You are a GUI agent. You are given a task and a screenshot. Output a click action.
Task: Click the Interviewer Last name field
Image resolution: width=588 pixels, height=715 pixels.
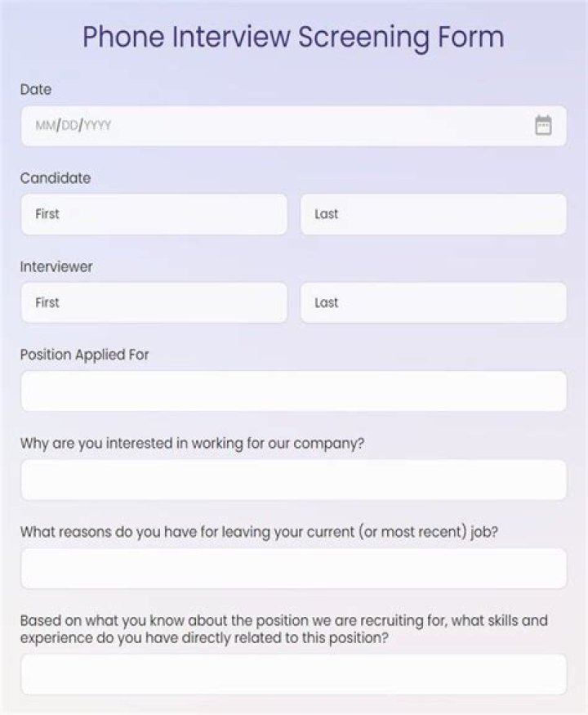click(x=434, y=302)
